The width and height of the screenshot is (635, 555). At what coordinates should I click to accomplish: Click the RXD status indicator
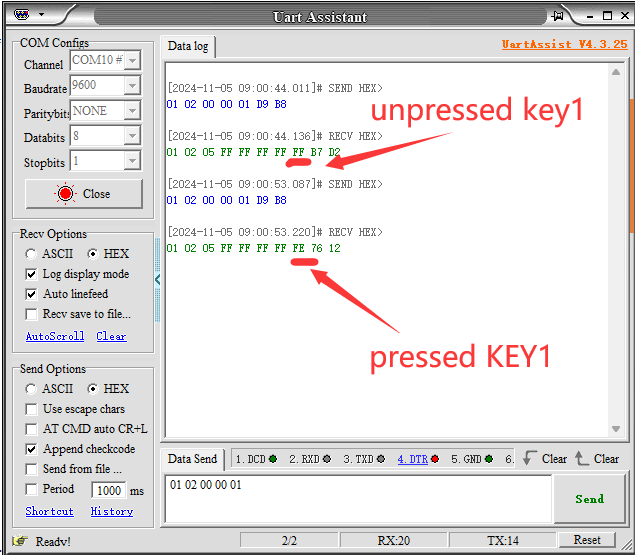click(x=310, y=459)
